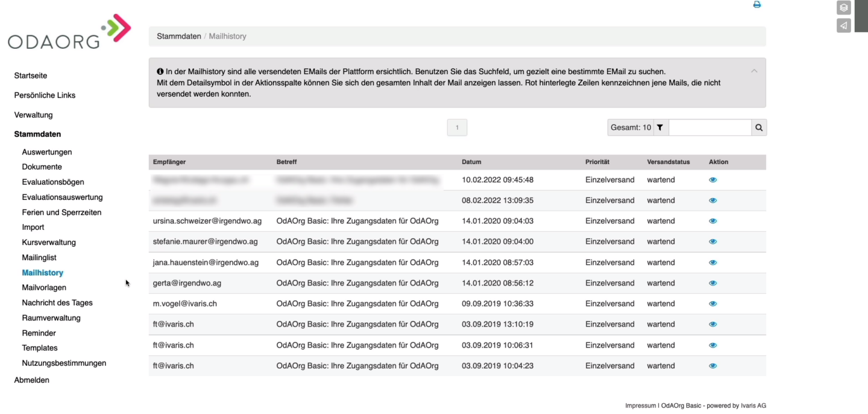
Task: Click Stammdaten in the breadcrumb
Action: 179,36
